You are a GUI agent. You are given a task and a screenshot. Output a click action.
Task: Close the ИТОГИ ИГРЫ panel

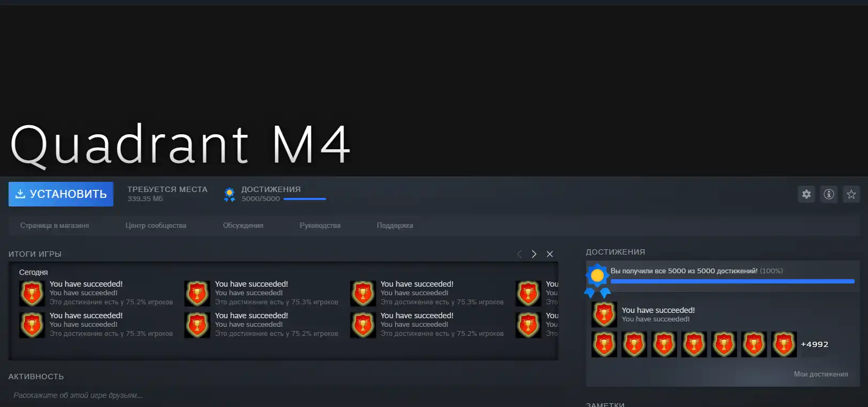549,254
